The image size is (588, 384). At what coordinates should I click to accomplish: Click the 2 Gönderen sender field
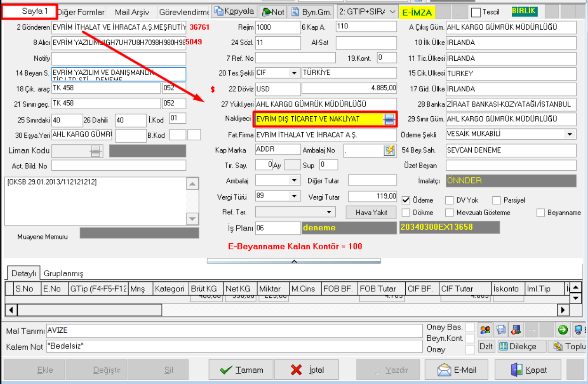click(119, 27)
